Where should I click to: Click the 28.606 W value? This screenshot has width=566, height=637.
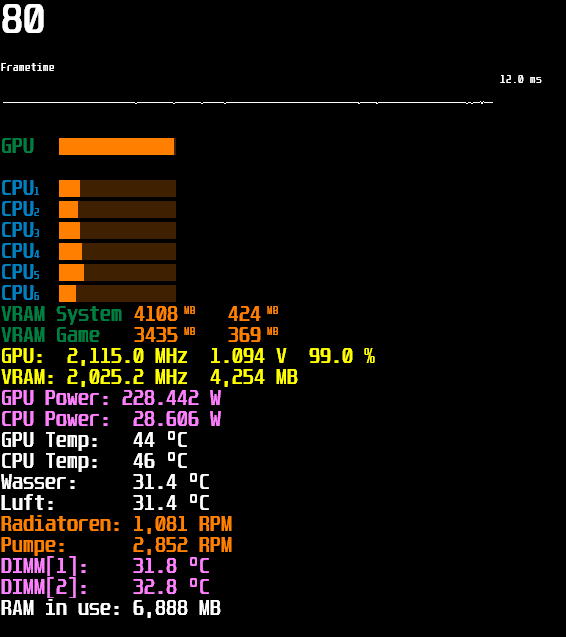pos(177,419)
